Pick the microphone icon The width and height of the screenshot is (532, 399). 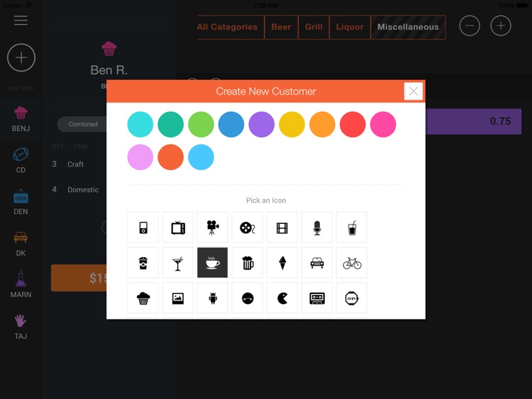(x=317, y=227)
